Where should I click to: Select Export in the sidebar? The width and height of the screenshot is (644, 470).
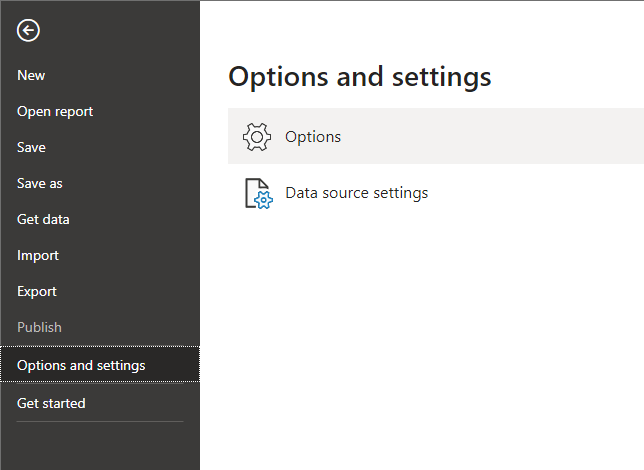(37, 292)
